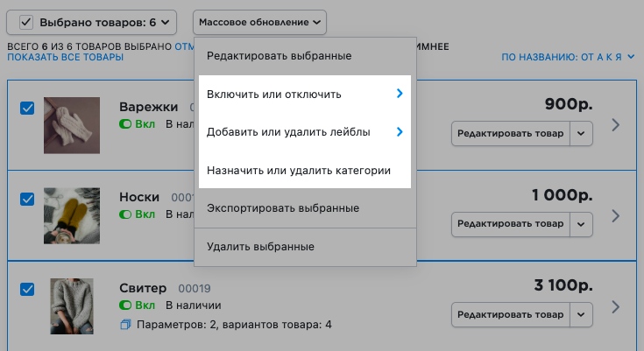Toggle the select-all checkbox in 'Выбрано товаров: 6'
644x351 pixels.
point(26,22)
